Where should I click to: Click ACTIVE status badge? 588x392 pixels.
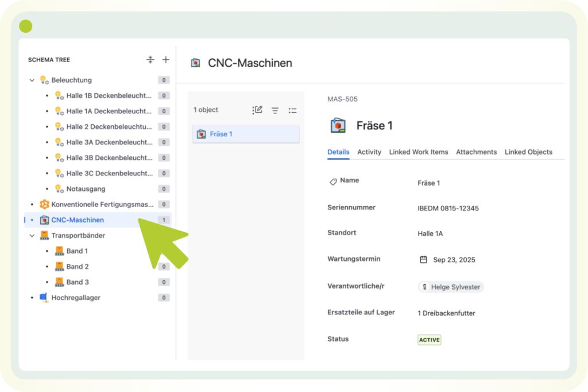430,340
